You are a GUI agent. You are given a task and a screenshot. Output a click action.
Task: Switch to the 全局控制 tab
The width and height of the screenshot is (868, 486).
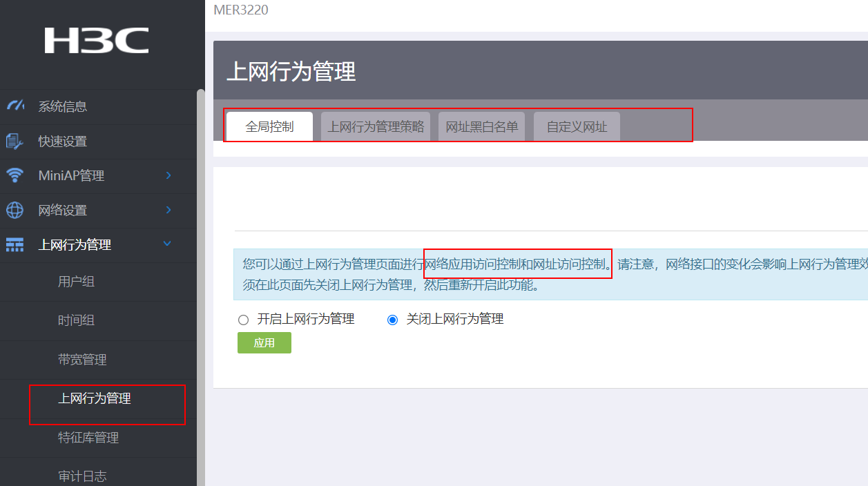coord(269,127)
